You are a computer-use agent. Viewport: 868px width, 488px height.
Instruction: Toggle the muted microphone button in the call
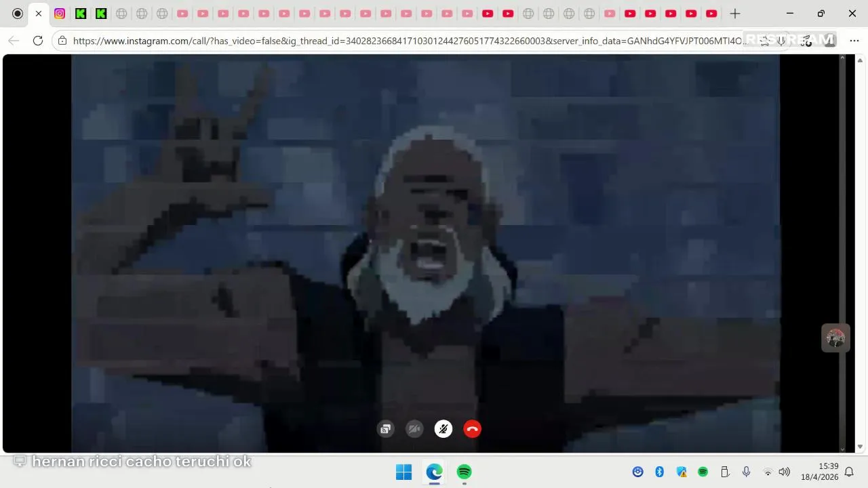443,428
